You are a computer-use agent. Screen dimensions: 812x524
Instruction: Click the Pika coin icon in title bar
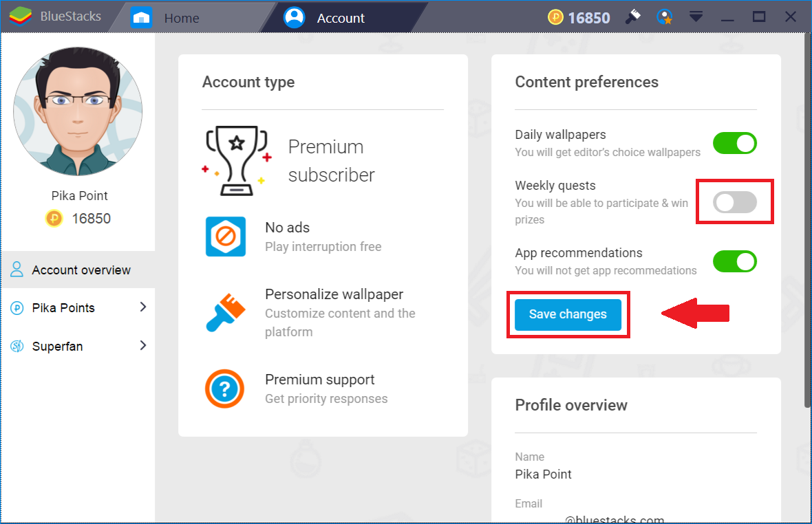point(555,18)
